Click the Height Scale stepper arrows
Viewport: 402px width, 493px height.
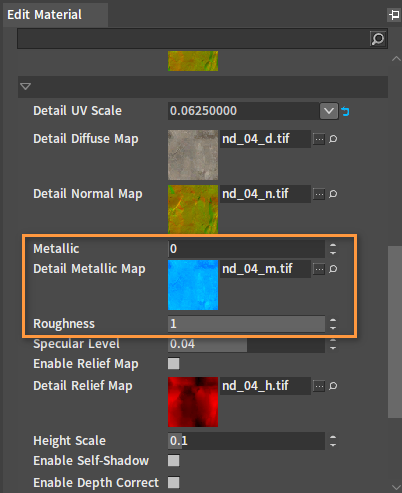[333, 441]
